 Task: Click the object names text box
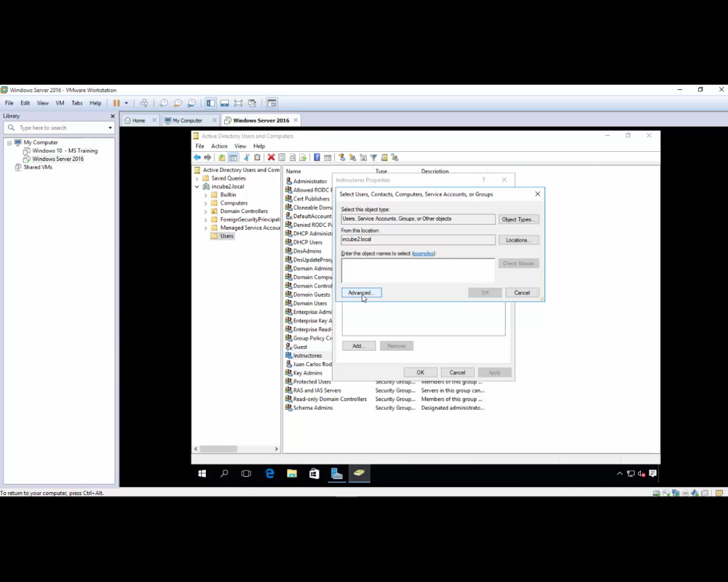tap(418, 271)
